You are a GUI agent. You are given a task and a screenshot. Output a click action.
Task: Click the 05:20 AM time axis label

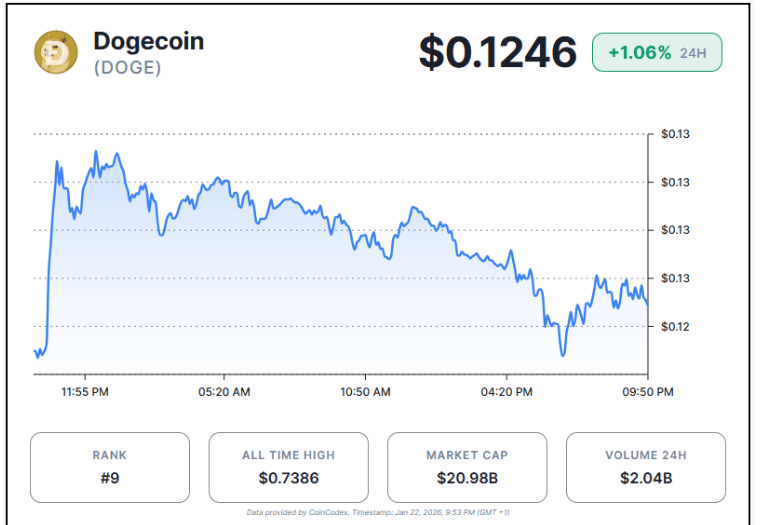[225, 392]
